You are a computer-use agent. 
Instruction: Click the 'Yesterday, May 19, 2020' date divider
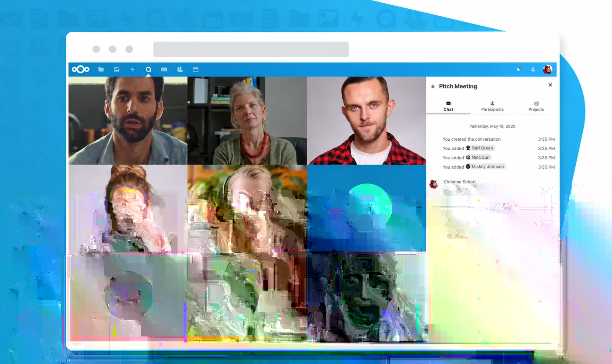coord(492,126)
